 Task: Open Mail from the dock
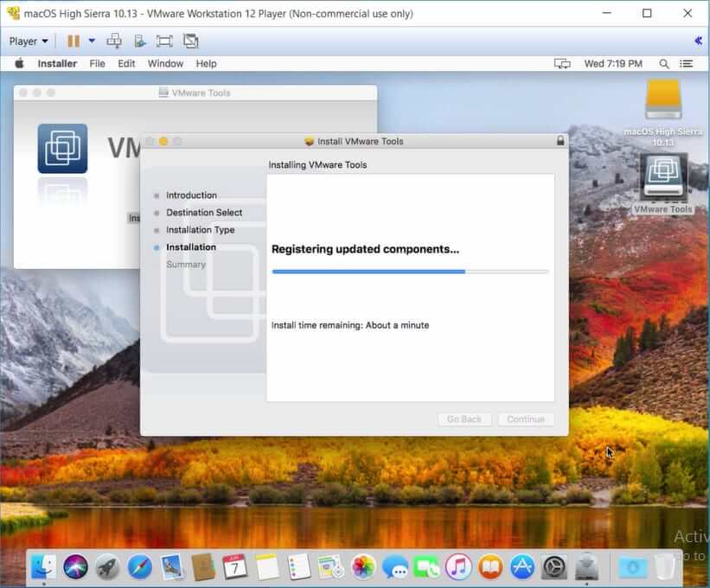(x=171, y=566)
